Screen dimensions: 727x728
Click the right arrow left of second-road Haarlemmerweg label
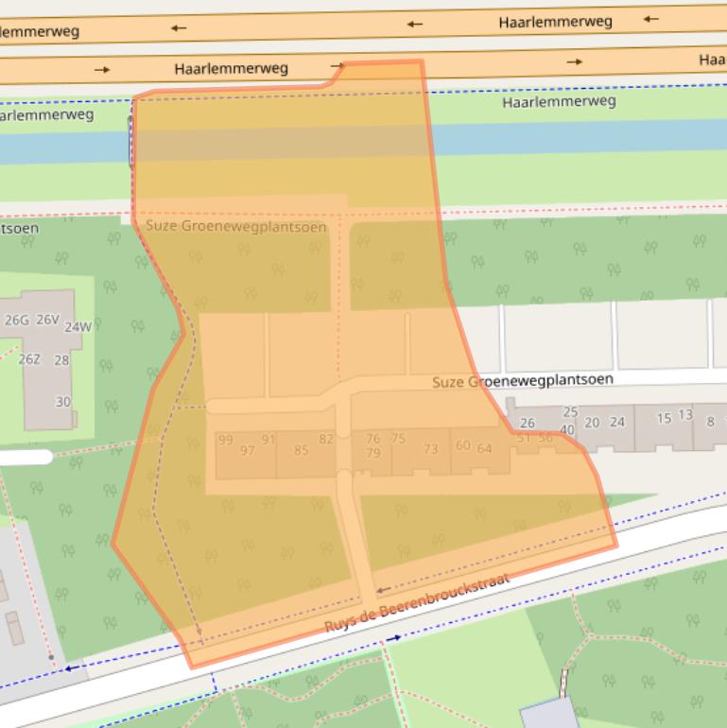[x=102, y=69]
